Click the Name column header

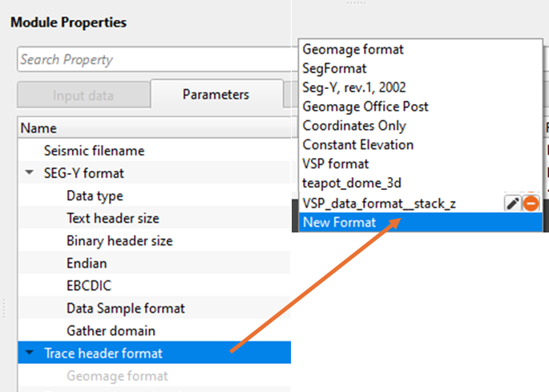click(38, 128)
